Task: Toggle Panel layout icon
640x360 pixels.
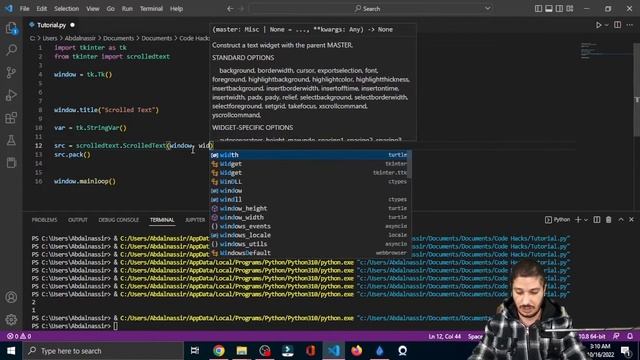Action: click(x=549, y=9)
